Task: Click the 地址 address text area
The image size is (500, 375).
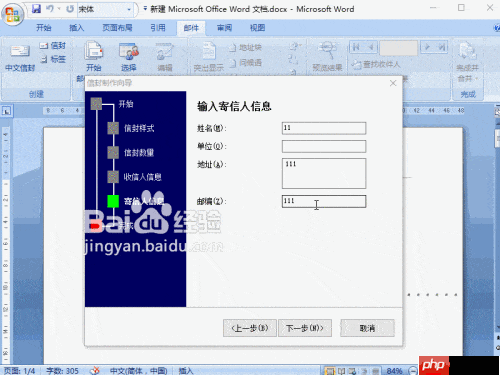Action: tap(324, 173)
